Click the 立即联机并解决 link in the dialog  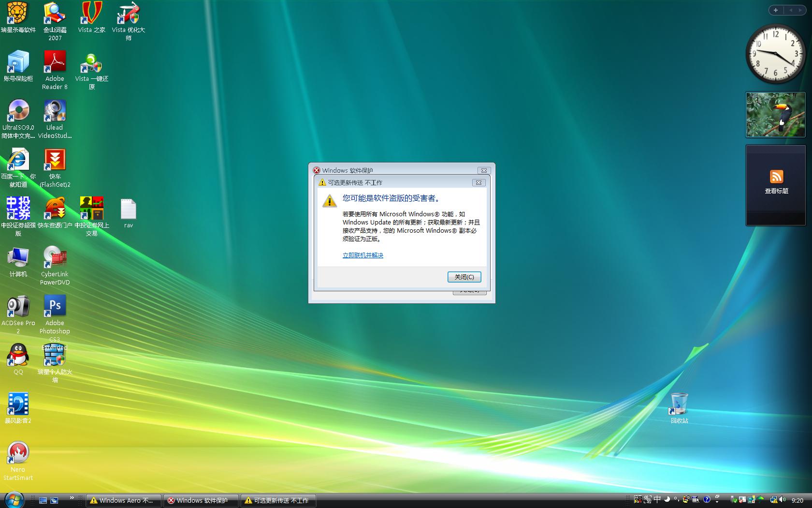coord(363,255)
